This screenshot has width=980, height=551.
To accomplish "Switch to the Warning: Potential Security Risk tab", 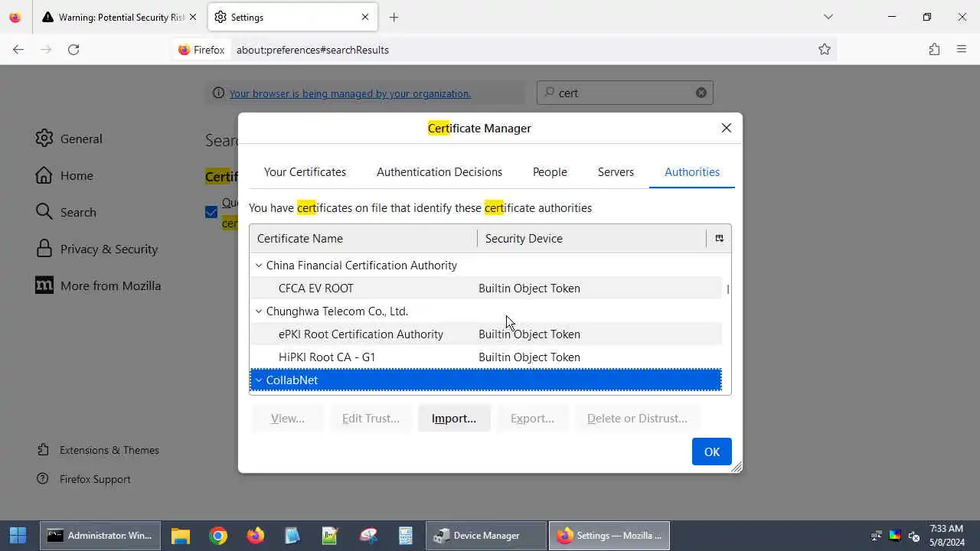I will 119,17.
